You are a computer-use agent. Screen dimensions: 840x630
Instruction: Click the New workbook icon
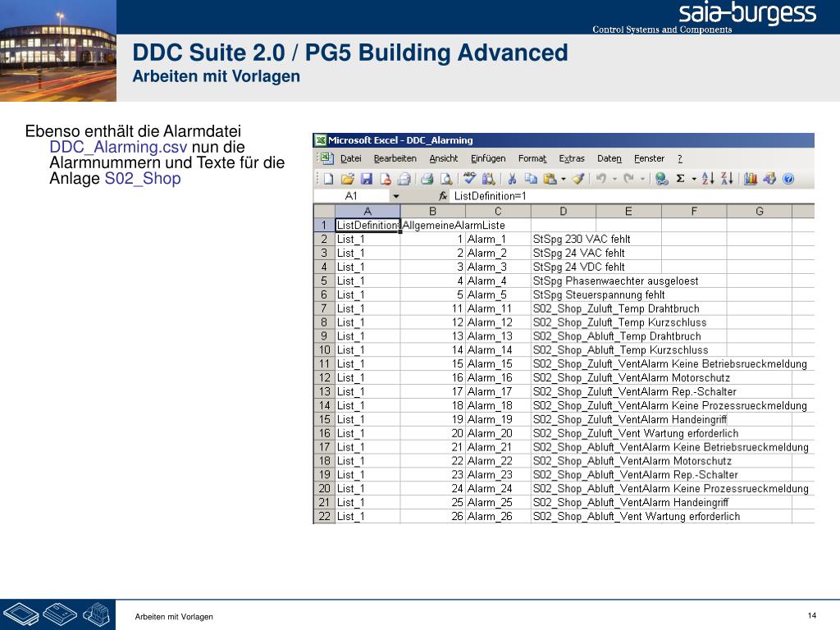point(328,179)
